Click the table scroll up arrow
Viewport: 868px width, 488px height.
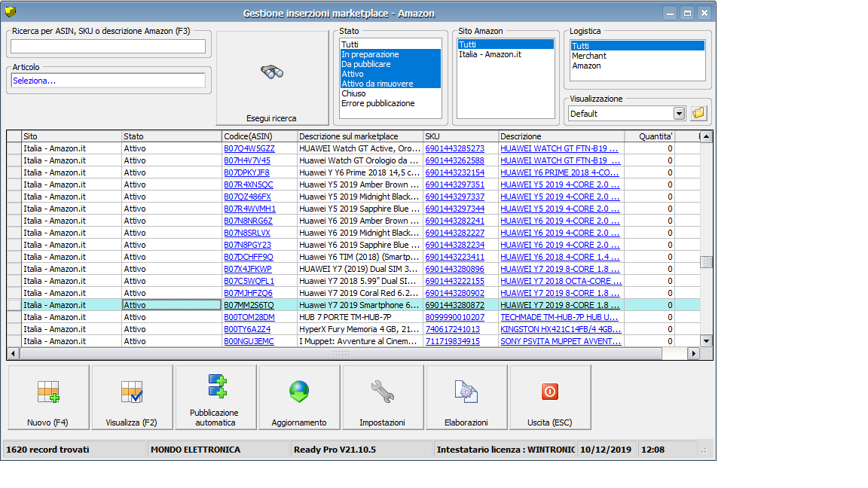pos(706,136)
